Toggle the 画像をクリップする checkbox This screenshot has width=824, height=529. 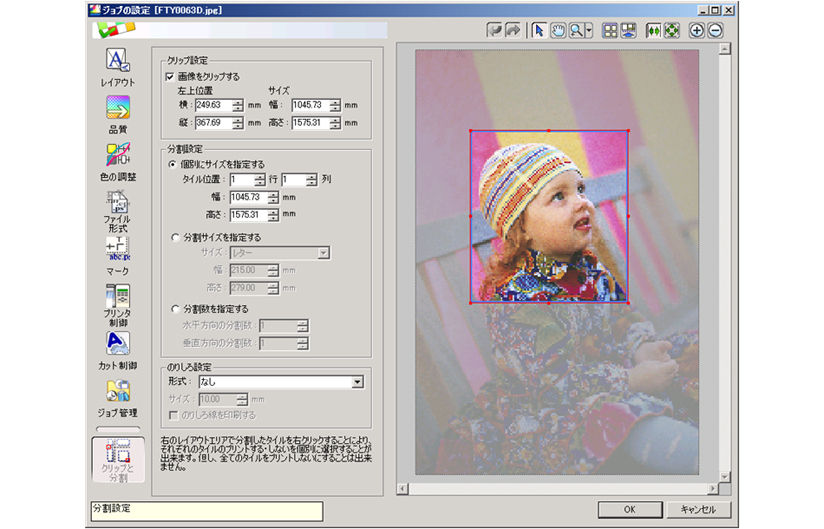[169, 76]
